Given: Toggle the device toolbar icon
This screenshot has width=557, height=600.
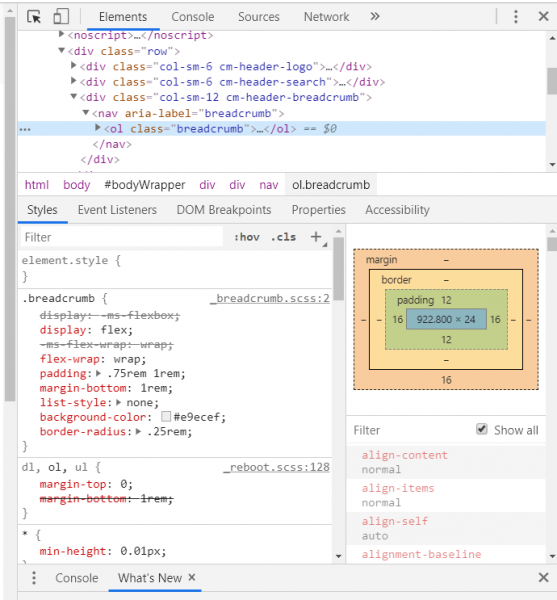Looking at the screenshot, I should pos(61,17).
